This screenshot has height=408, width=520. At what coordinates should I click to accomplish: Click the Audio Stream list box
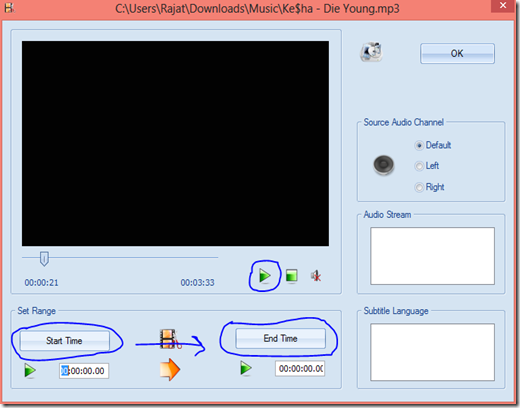pyautogui.click(x=432, y=256)
